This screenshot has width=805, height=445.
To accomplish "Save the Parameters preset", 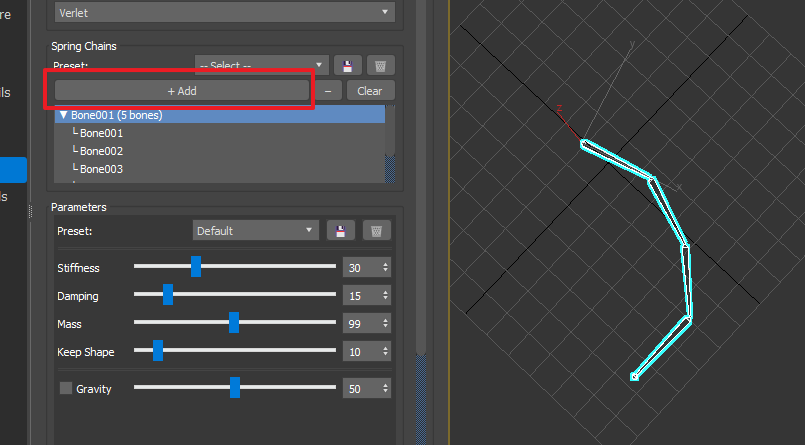I will coord(341,231).
